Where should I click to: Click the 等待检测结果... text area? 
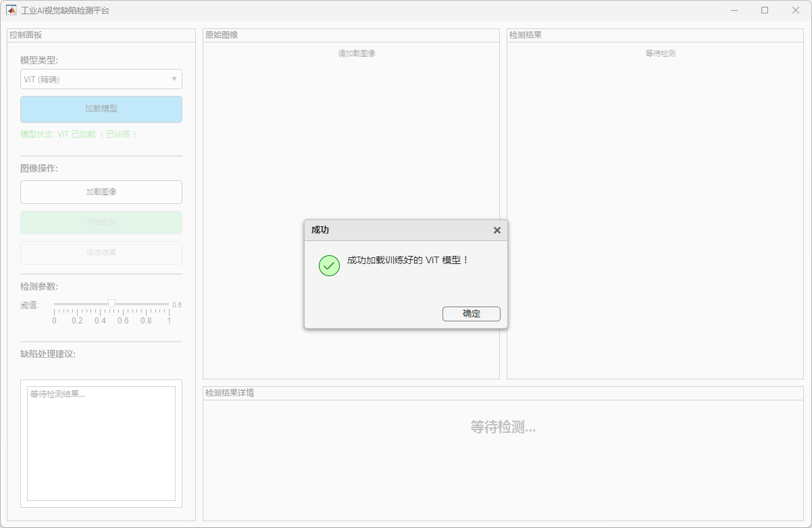pyautogui.click(x=101, y=443)
